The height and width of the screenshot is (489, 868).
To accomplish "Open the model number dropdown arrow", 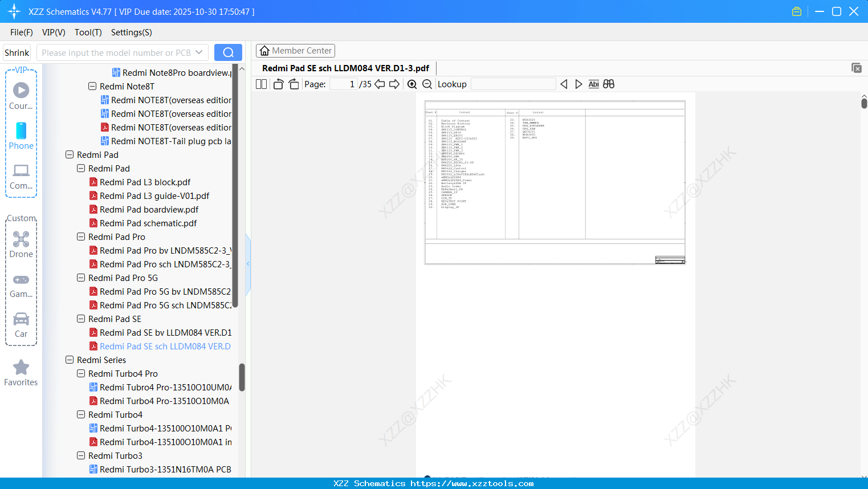I will (201, 52).
